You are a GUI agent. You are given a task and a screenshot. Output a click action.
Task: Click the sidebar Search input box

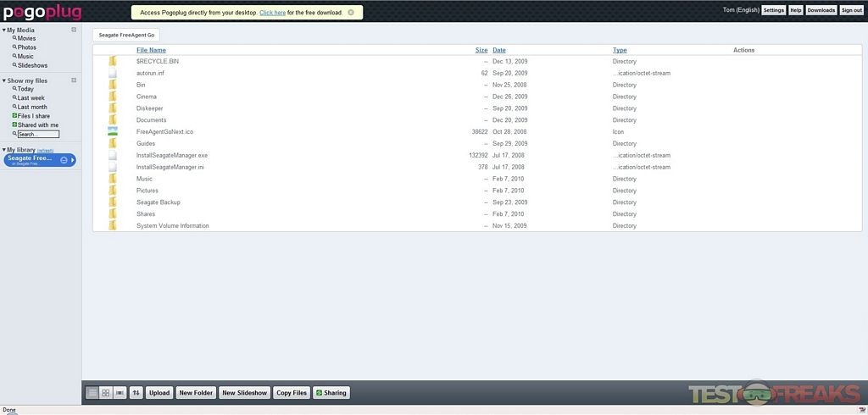[x=39, y=134]
